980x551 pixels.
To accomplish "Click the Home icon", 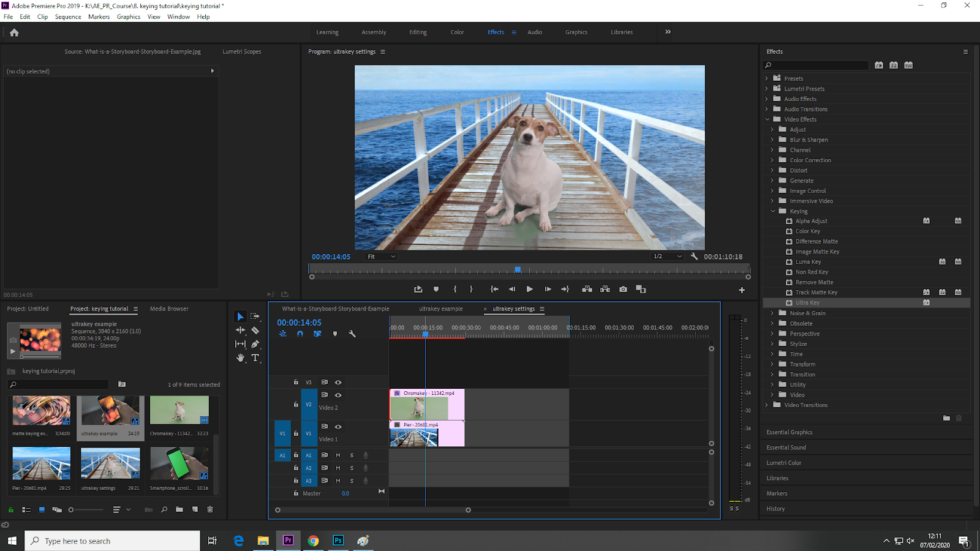I will click(x=14, y=32).
